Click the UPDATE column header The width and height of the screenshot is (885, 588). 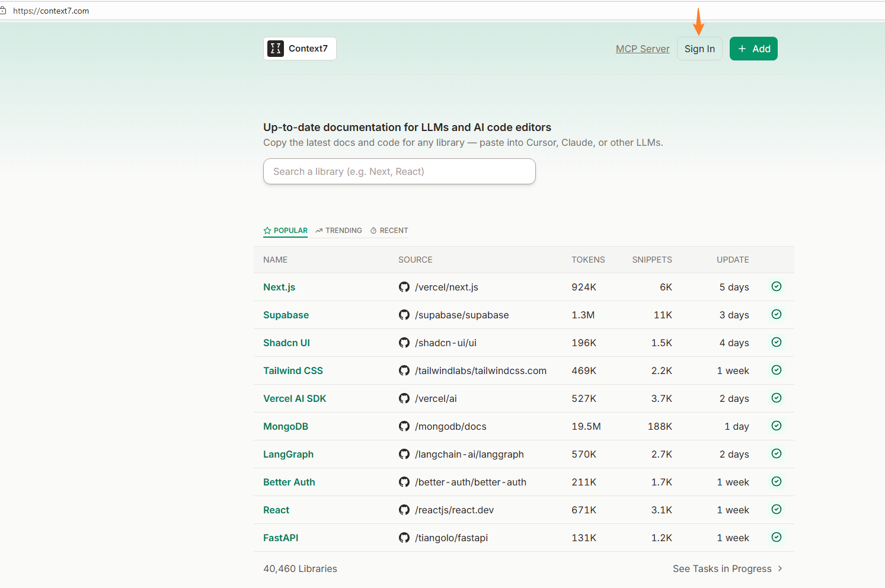(x=733, y=260)
